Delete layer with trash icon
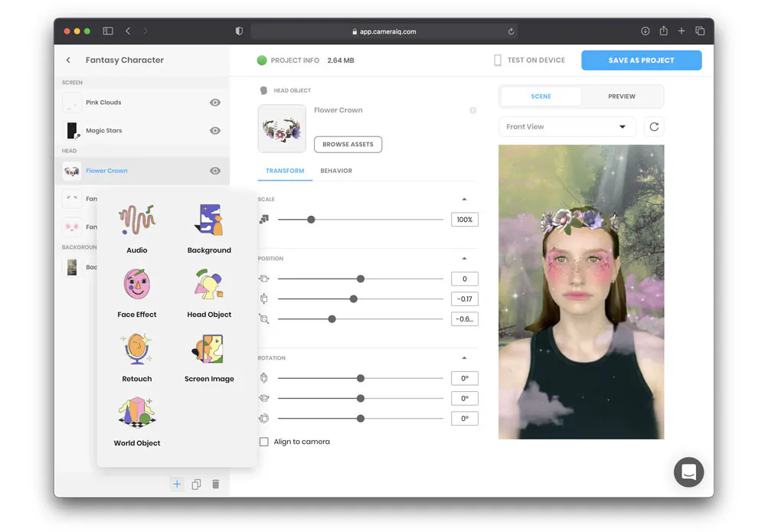768x532 pixels. pos(215,484)
